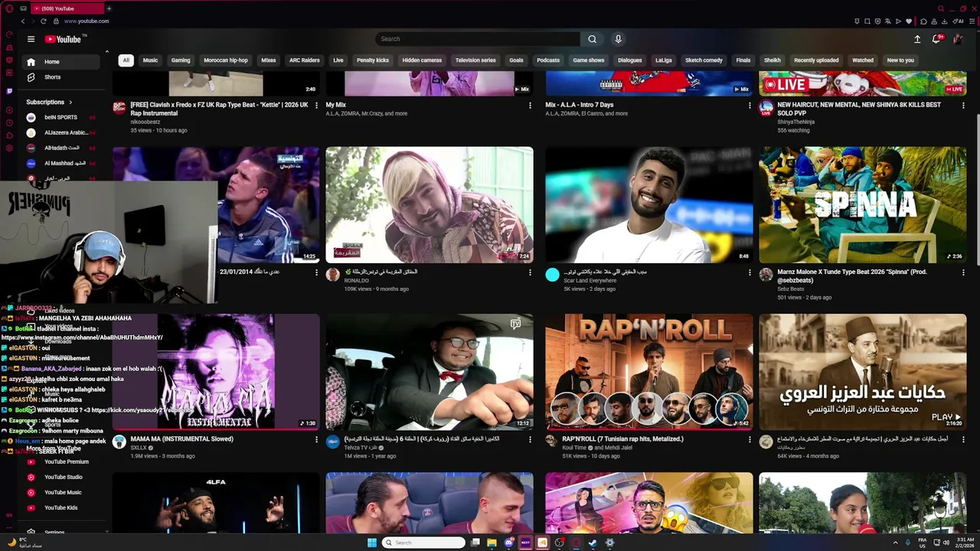Click the search magnifier button on YouTube
Screen dimensions: 980x551
point(592,39)
